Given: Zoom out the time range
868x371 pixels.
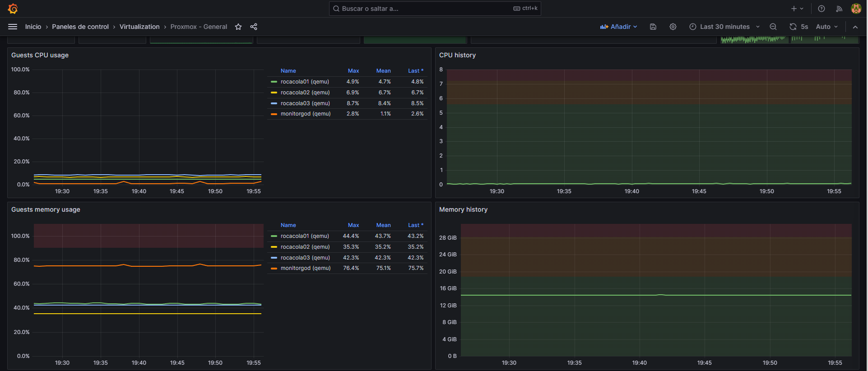Looking at the screenshot, I should (x=773, y=27).
